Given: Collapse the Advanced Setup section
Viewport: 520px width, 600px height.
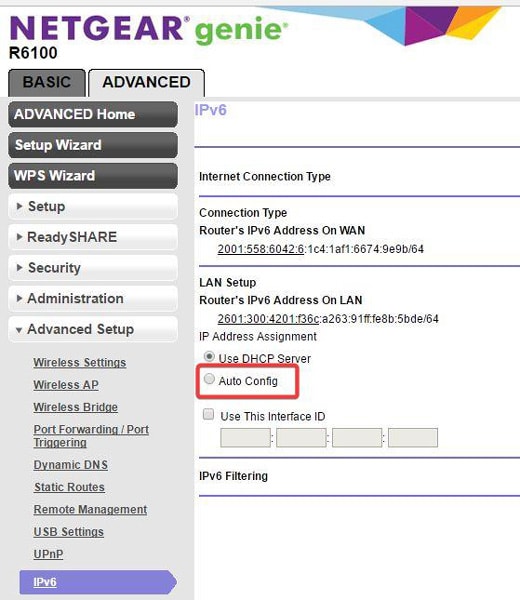Looking at the screenshot, I should pyautogui.click(x=93, y=329).
